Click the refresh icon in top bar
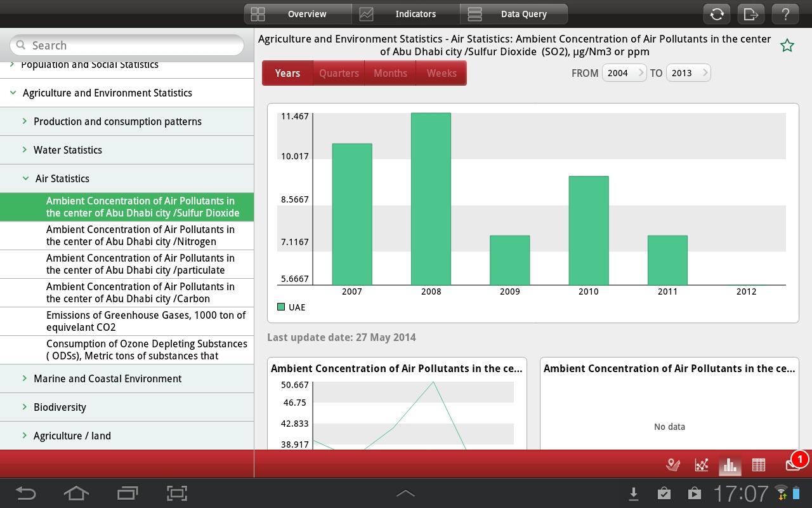This screenshot has height=508, width=812. pyautogui.click(x=717, y=14)
